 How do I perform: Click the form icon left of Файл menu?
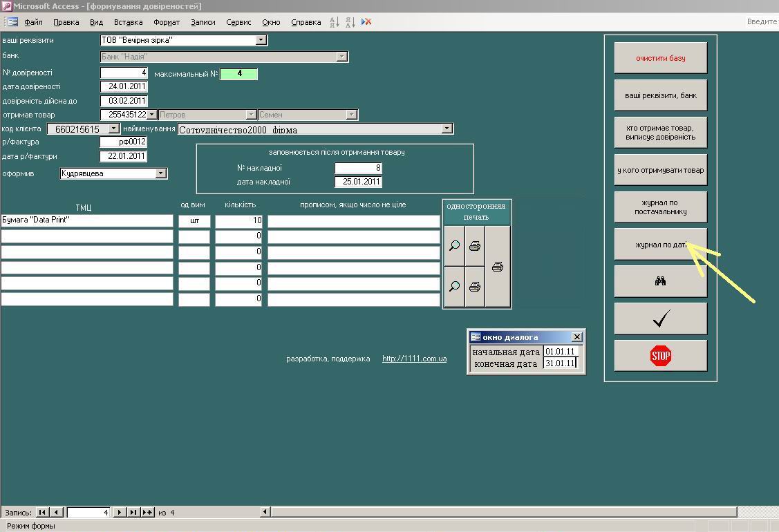coord(12,22)
